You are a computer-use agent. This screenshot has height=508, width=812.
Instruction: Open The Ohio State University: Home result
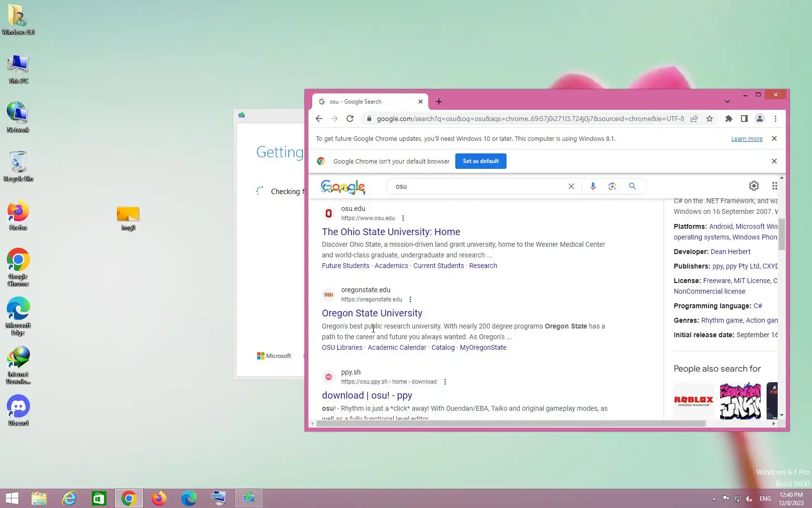coord(391,232)
